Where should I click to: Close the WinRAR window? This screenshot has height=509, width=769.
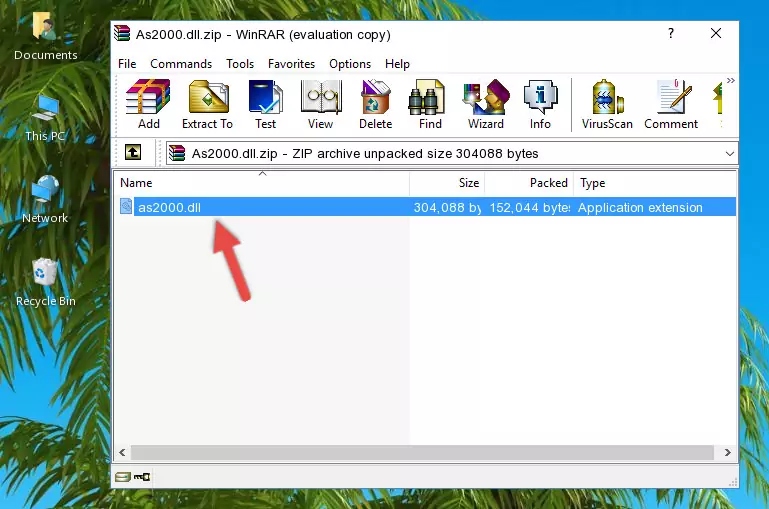(716, 33)
